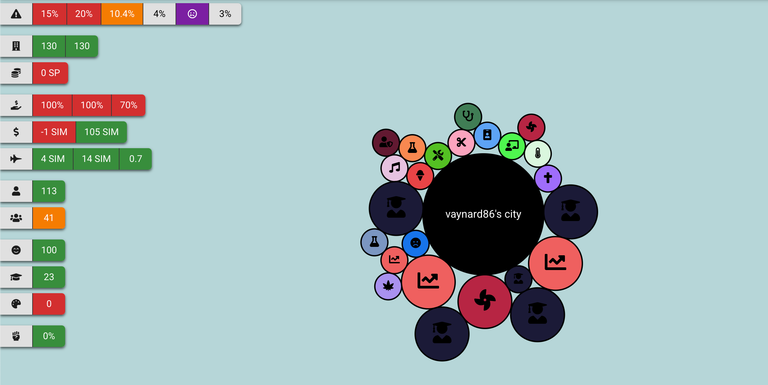Click the wrench and screwdriver bubble
The image size is (768, 385).
(438, 156)
